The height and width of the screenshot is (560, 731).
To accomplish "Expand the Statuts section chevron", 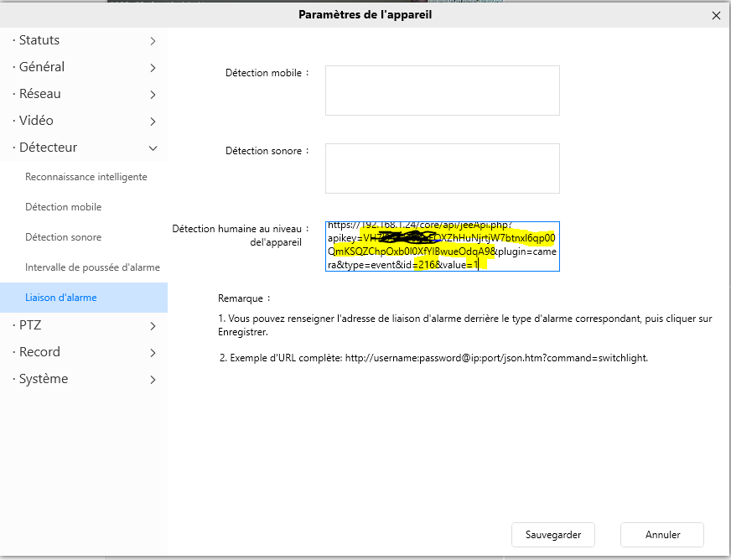I will 153,41.
